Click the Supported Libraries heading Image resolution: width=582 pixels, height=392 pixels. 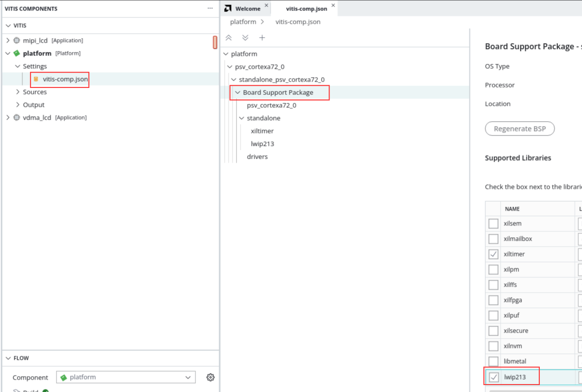pos(518,158)
